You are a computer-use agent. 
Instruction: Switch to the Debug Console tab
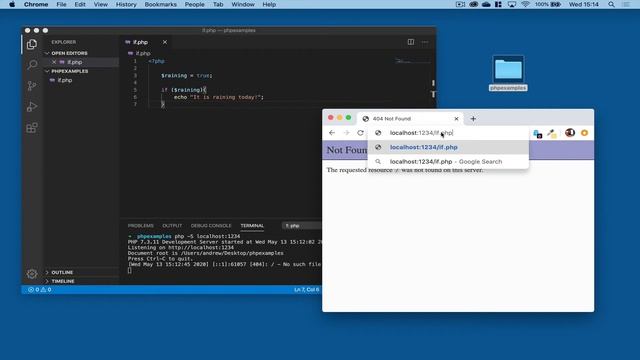[x=211, y=226]
